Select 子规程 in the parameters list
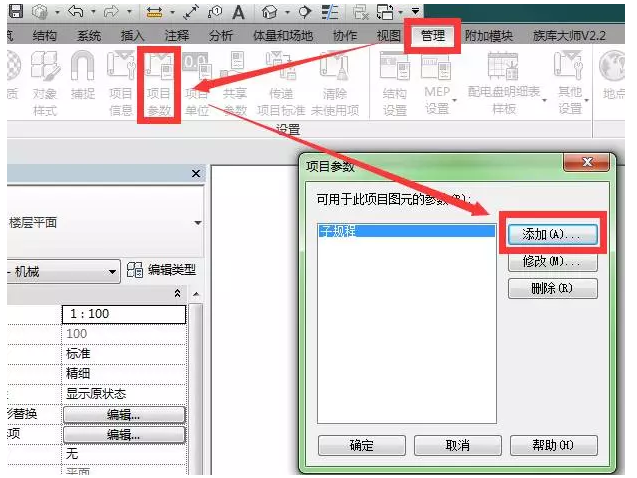 (406, 231)
